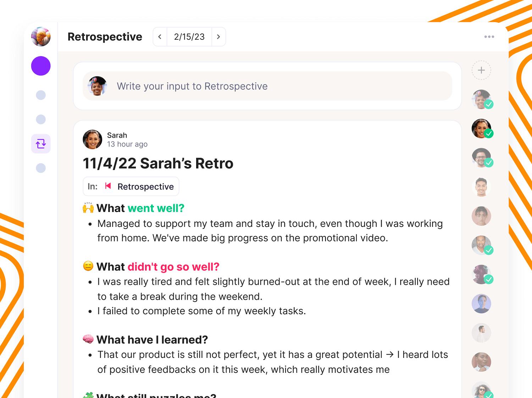Select the glasses-wearing member avatar with checkmark
Viewport: 532px width, 398px height.
[x=481, y=157]
